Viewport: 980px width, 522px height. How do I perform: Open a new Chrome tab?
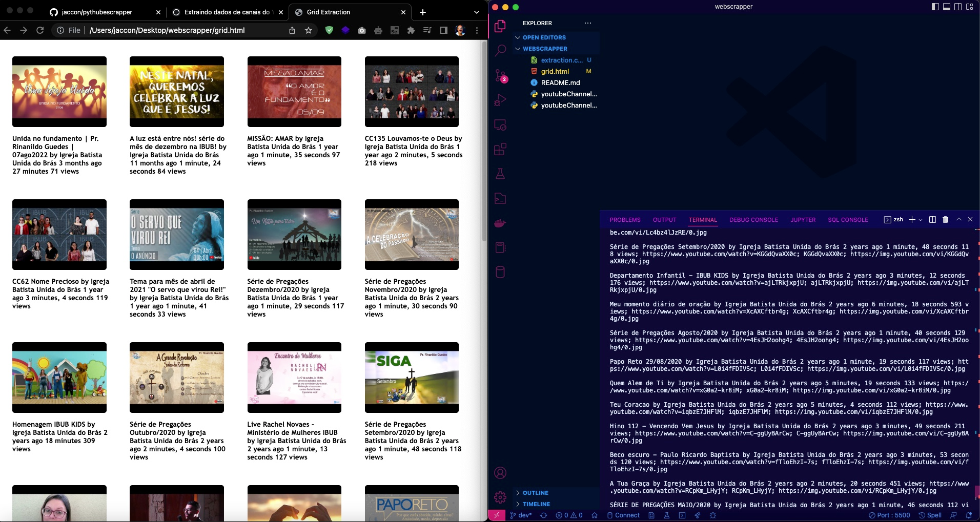point(422,12)
